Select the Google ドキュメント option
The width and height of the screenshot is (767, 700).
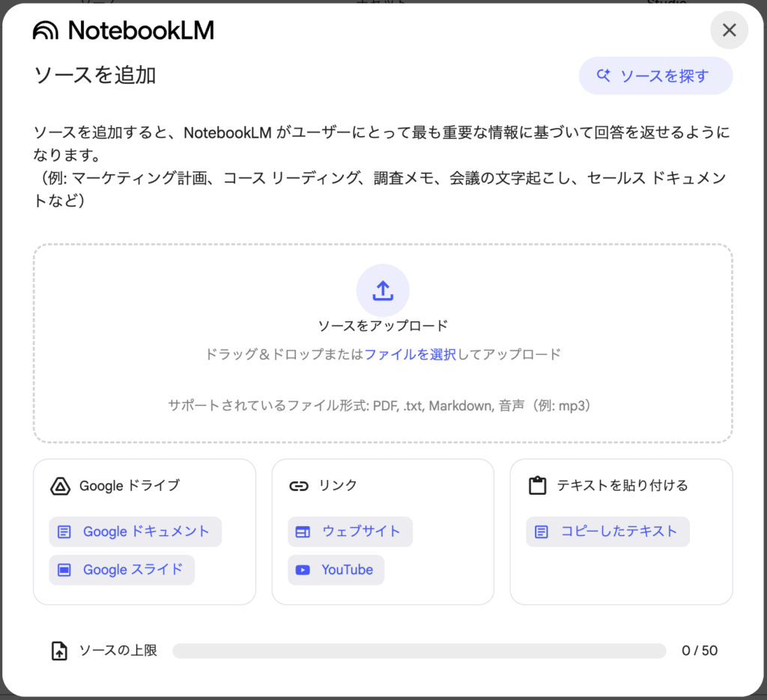(136, 532)
